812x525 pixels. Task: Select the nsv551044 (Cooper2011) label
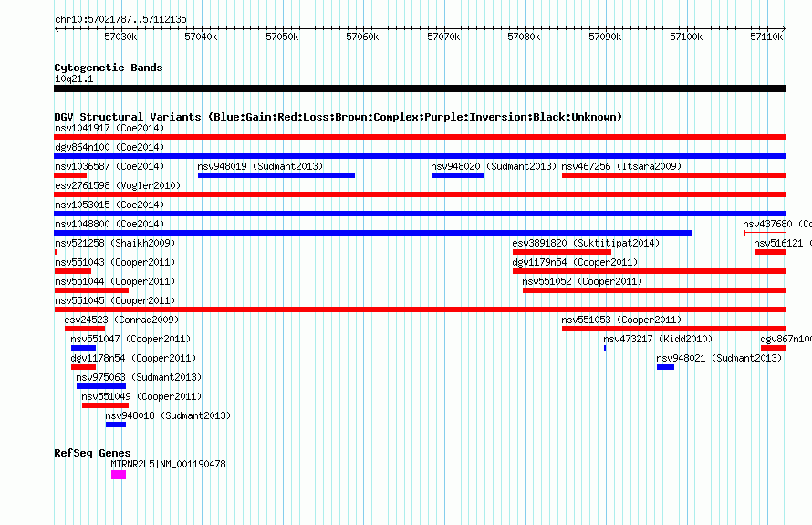(115, 281)
